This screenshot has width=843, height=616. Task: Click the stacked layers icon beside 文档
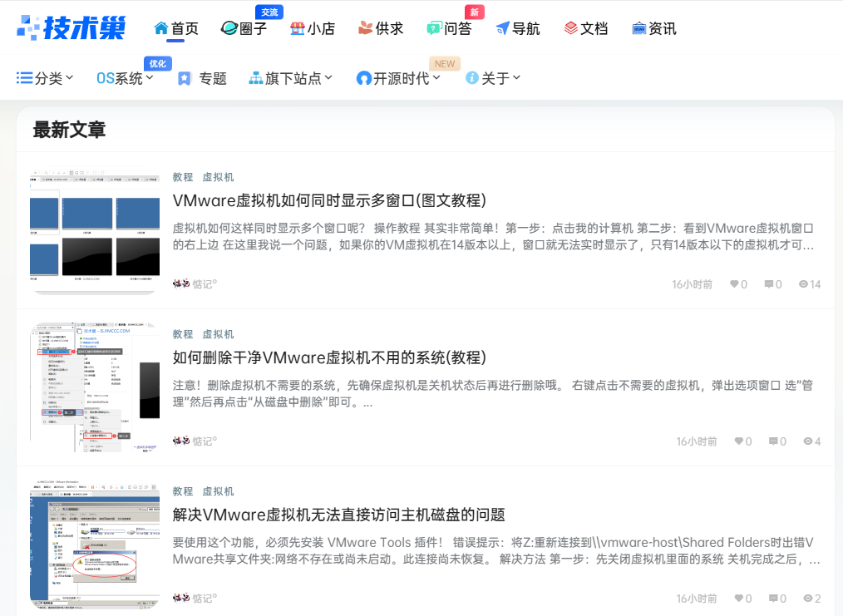(570, 28)
